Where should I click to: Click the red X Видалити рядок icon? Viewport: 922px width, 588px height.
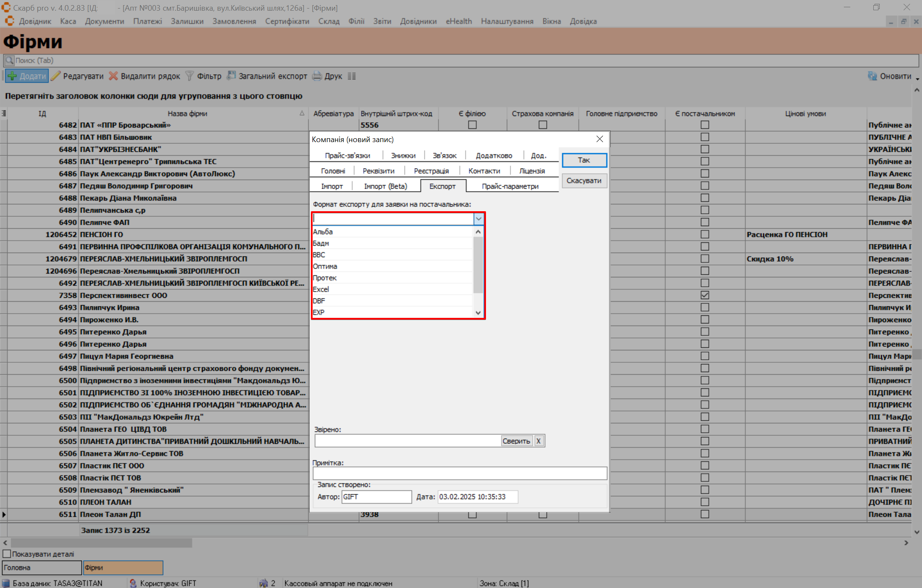pos(113,76)
